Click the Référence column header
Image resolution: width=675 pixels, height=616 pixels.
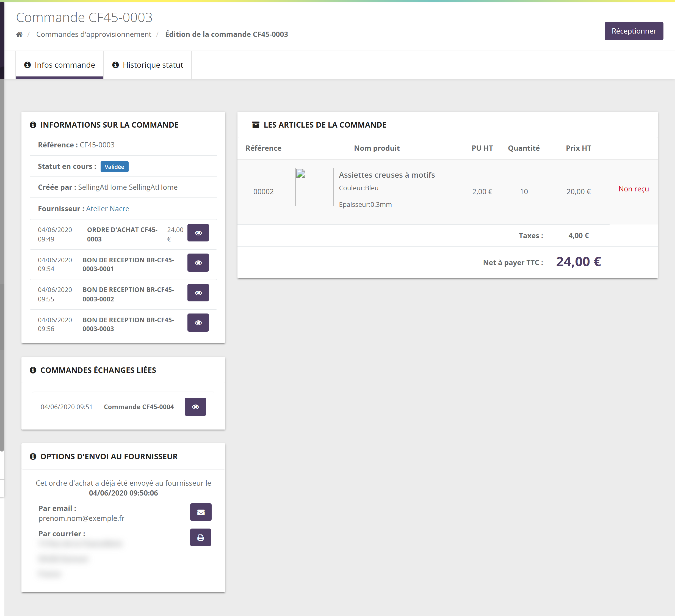click(x=264, y=148)
